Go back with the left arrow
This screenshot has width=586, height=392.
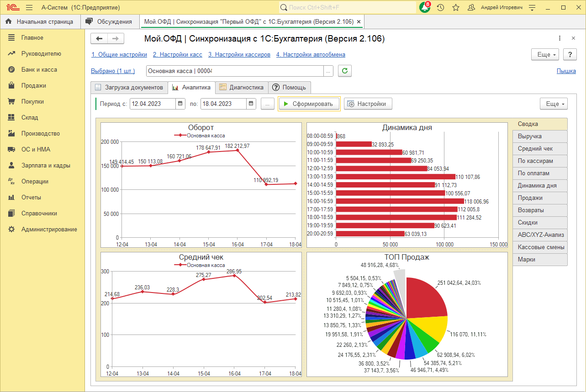pos(99,39)
